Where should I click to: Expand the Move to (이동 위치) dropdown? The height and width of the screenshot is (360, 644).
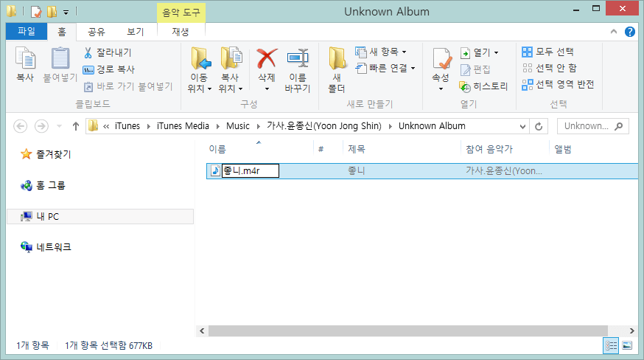tap(199, 89)
